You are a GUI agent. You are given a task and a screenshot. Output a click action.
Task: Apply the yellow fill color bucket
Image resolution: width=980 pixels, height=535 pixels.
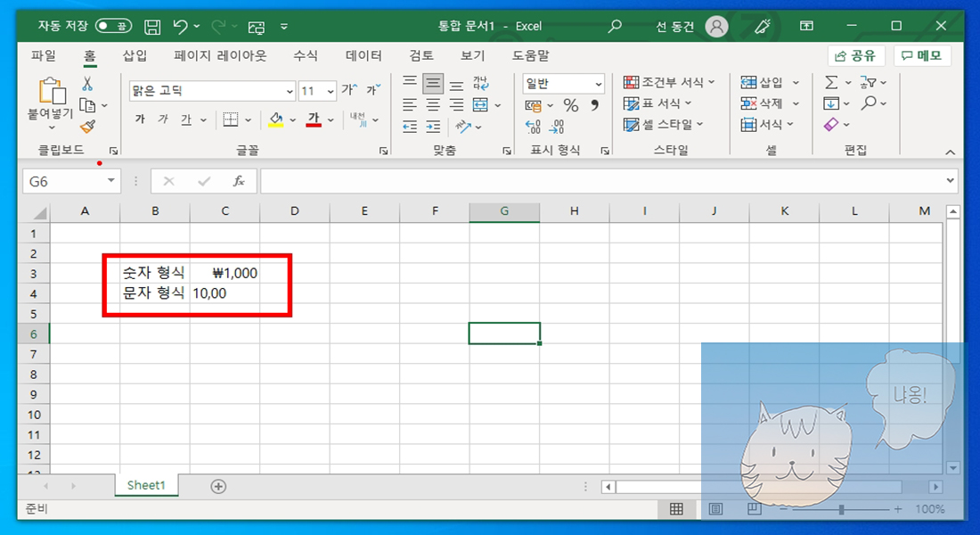pyautogui.click(x=276, y=119)
